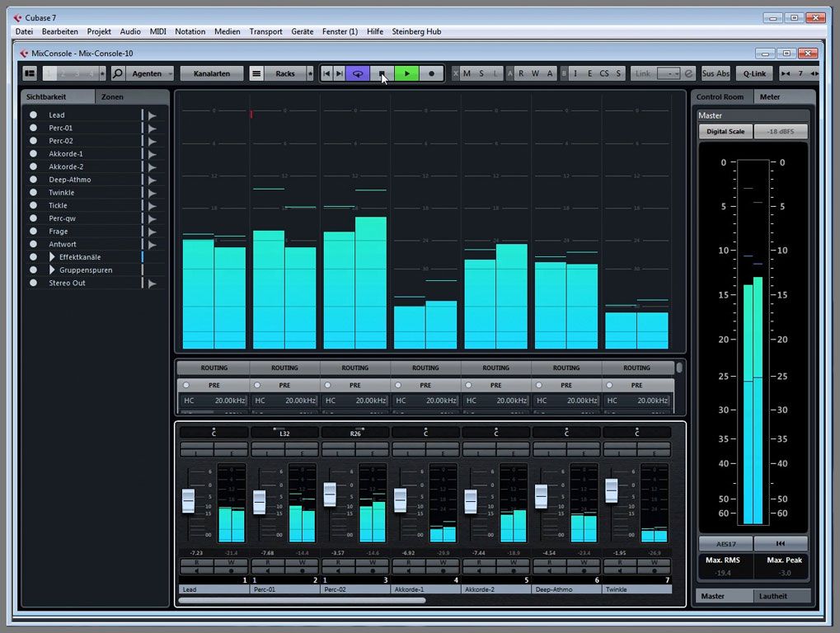This screenshot has width=840, height=633.
Task: Toggle visibility dot for Lead channel
Action: coord(33,115)
